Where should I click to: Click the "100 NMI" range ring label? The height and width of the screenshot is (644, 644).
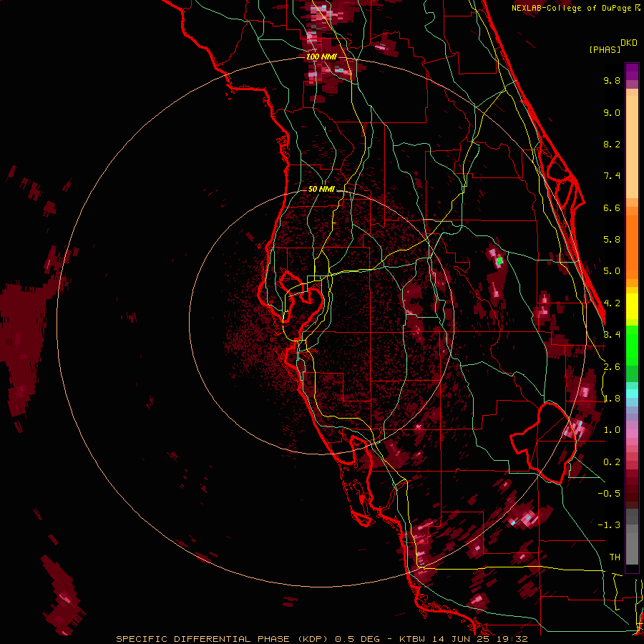click(321, 57)
